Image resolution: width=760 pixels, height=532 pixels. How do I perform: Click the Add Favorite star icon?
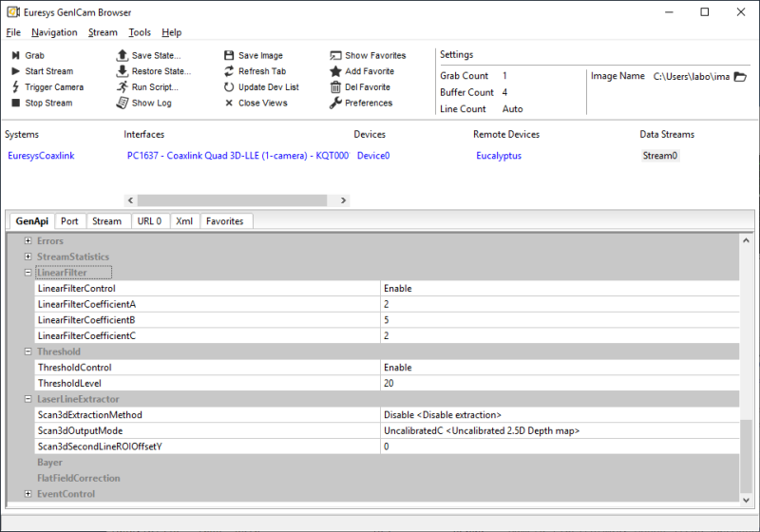336,71
